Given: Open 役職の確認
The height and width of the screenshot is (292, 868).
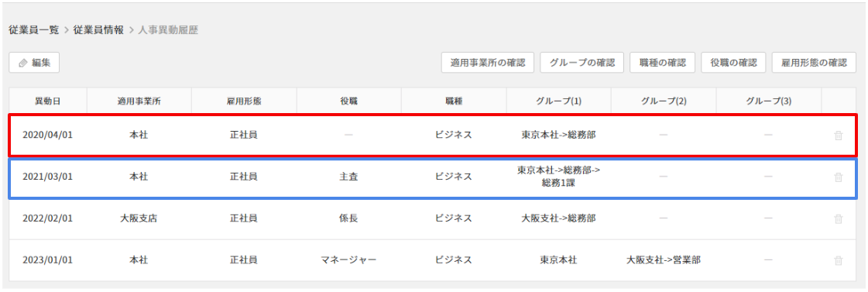Looking at the screenshot, I should point(733,64).
